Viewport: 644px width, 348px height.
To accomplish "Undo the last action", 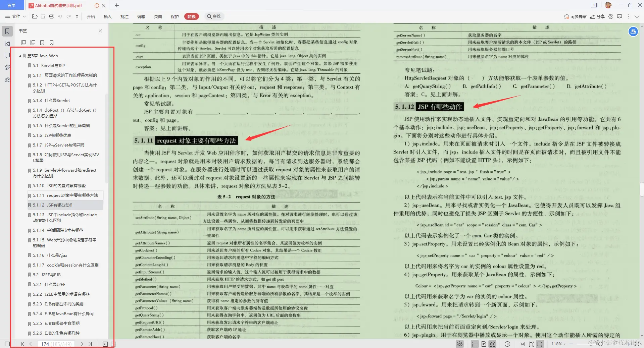I will point(60,16).
